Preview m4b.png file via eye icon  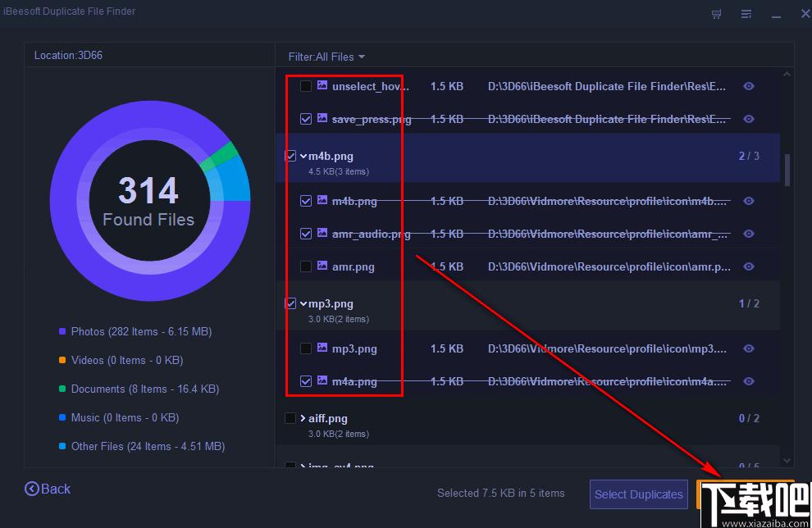point(748,201)
